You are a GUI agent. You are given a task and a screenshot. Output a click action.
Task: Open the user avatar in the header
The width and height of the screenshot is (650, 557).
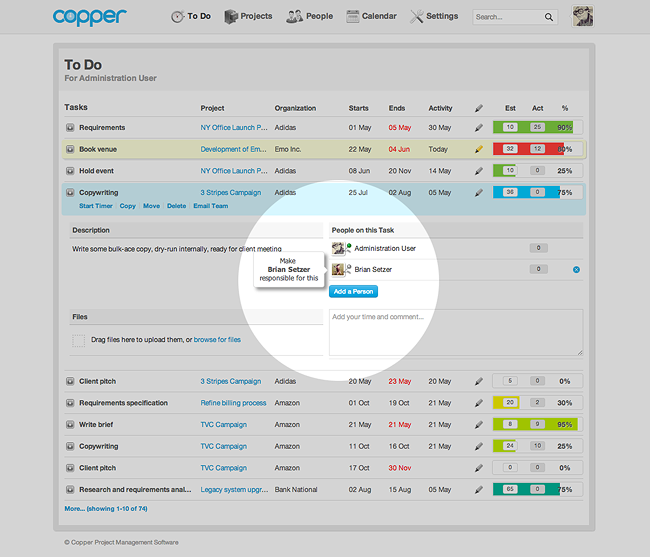[582, 16]
